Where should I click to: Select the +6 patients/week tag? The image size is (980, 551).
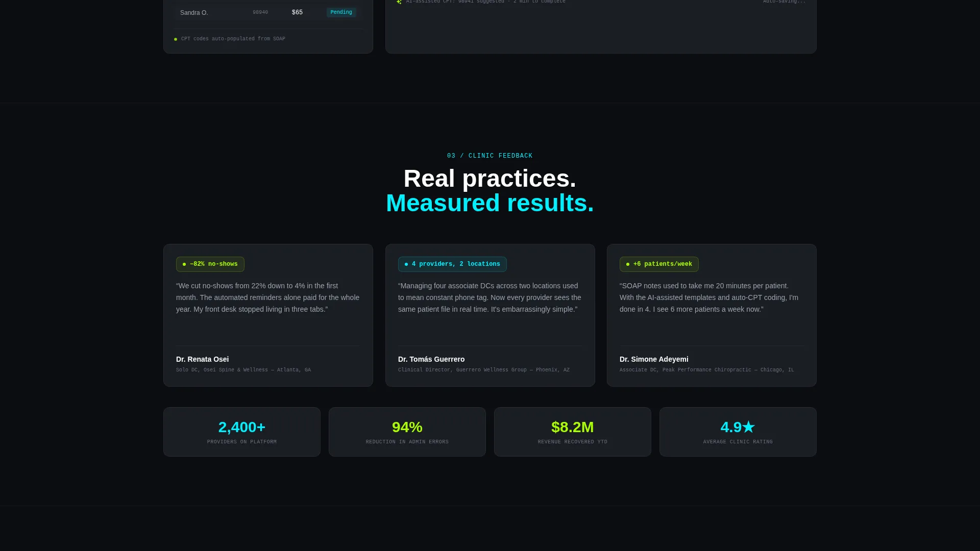tap(659, 264)
